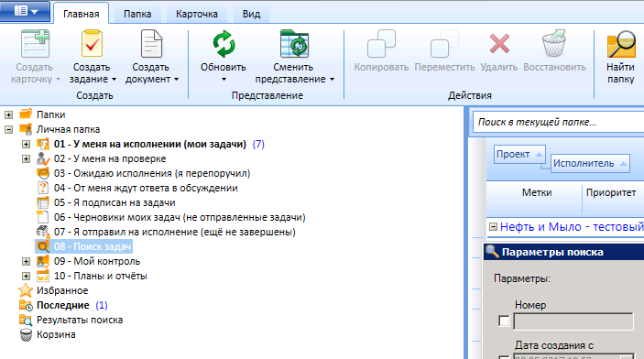Open the Обновить dropdown arrow
This screenshot has height=359, width=644.
coord(224,80)
